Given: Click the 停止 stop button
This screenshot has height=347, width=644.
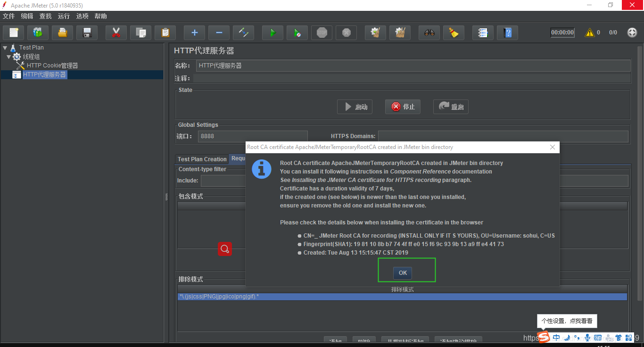Looking at the screenshot, I should [403, 107].
